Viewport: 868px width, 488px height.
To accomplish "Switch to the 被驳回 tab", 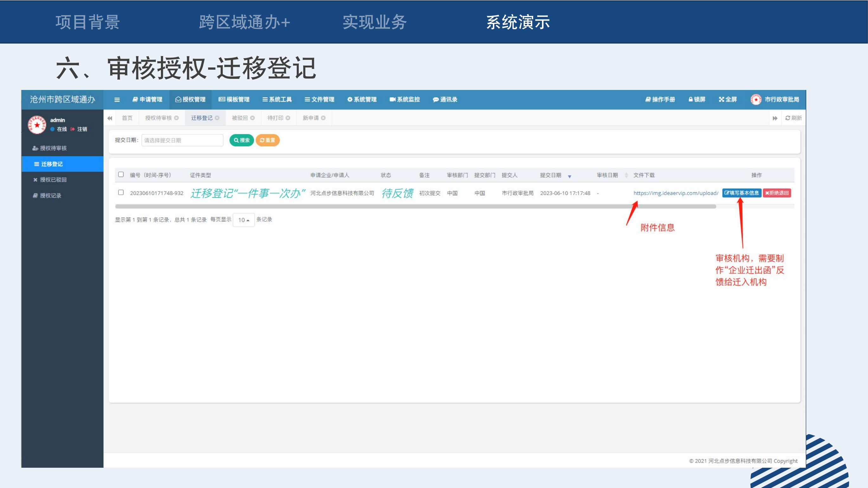I will tap(239, 118).
